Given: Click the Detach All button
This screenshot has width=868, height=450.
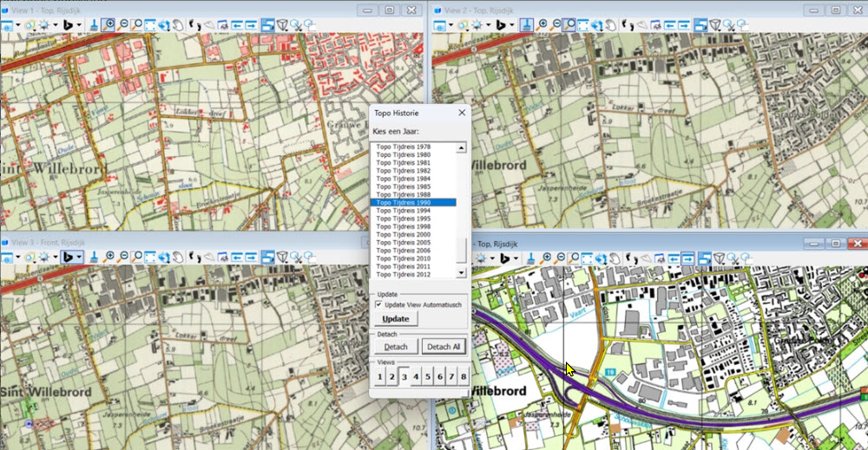Looking at the screenshot, I should pos(444,347).
